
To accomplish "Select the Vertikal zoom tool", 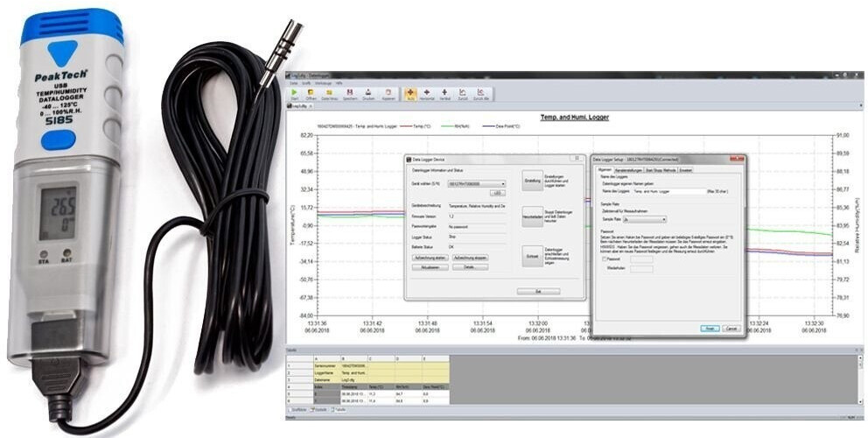I will click(x=444, y=93).
